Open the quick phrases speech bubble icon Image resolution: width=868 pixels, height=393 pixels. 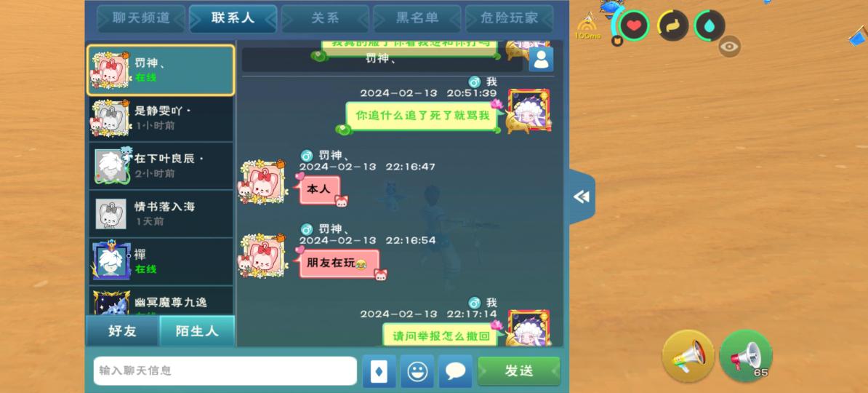click(x=455, y=371)
